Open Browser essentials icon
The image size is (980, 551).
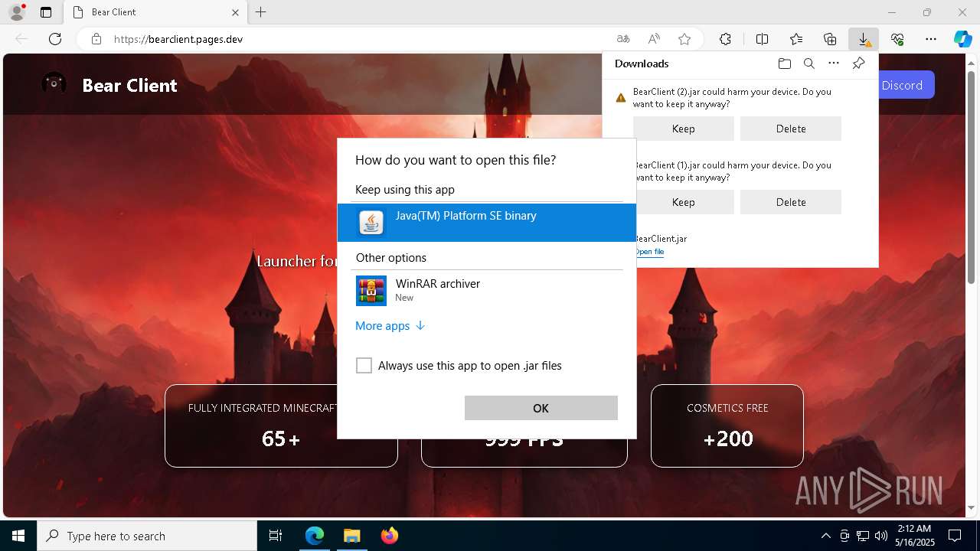point(897,39)
